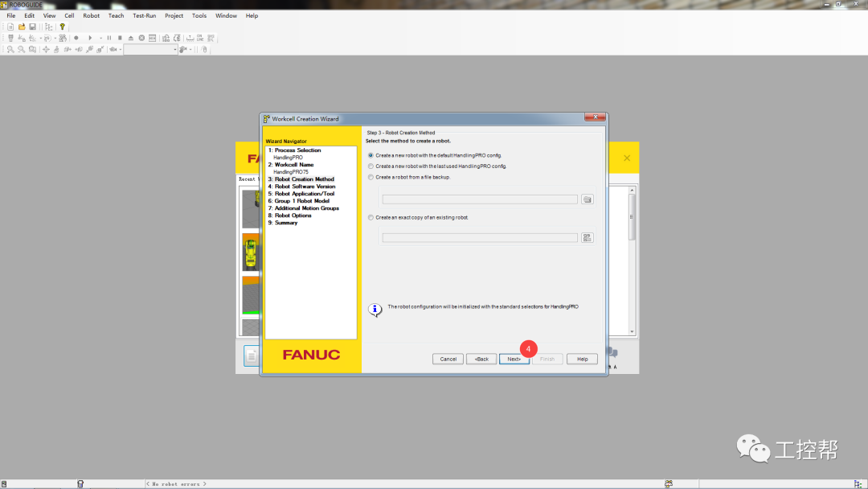Click the pause toolbar button
Screen dimensions: 868x489
(x=109, y=39)
